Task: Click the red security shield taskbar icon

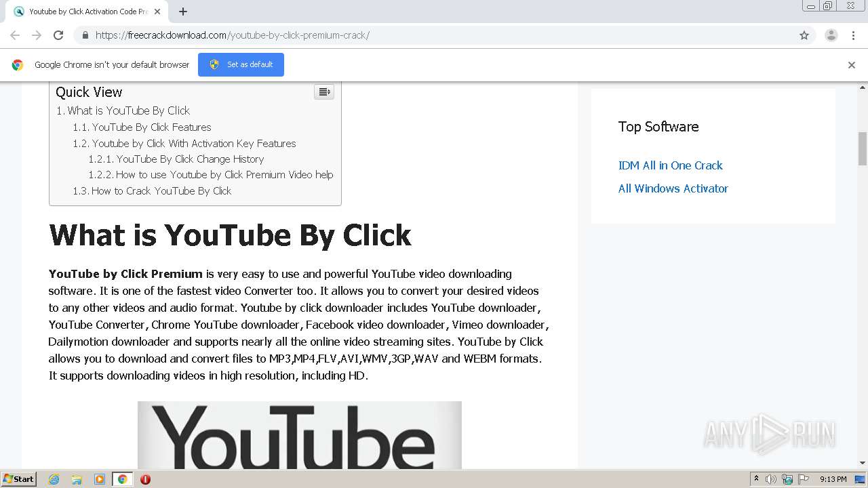Action: [x=145, y=479]
